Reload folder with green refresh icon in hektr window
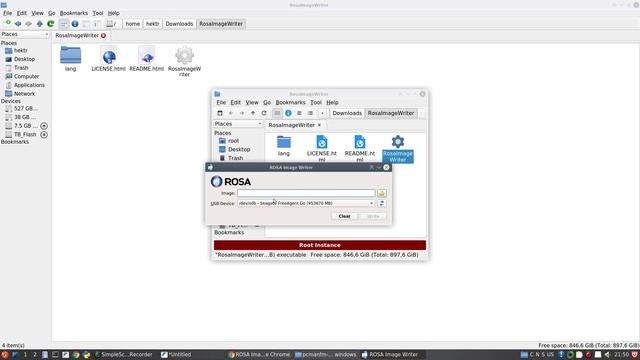Image resolution: width=640 pixels, height=360 pixels. tap(51, 24)
